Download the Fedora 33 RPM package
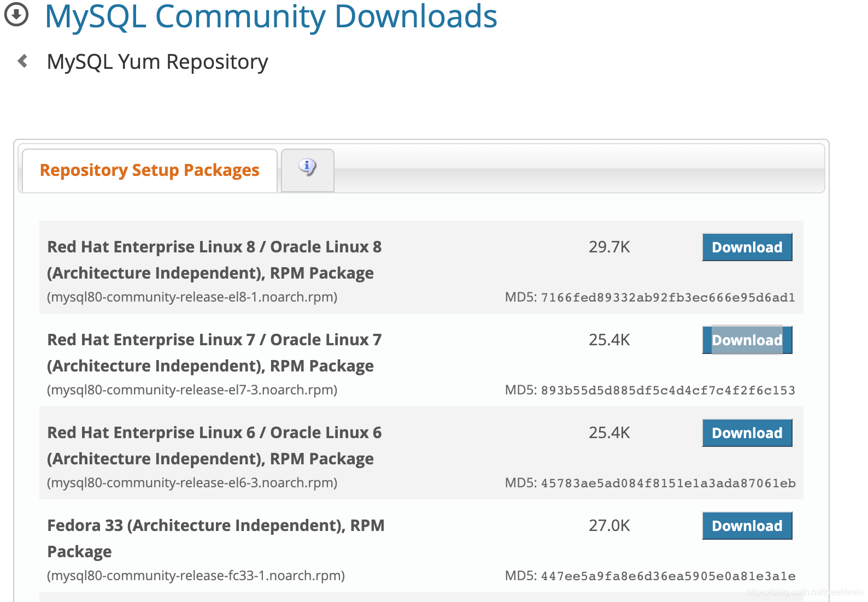868x602 pixels. pos(747,526)
